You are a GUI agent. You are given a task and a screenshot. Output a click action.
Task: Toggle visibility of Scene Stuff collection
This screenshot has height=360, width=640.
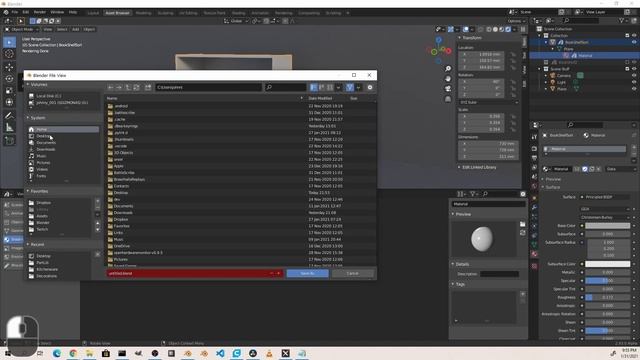[634, 69]
